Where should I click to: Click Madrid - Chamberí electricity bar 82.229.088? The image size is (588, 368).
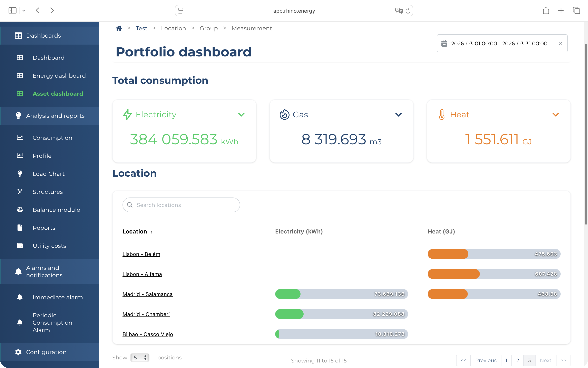pos(341,314)
